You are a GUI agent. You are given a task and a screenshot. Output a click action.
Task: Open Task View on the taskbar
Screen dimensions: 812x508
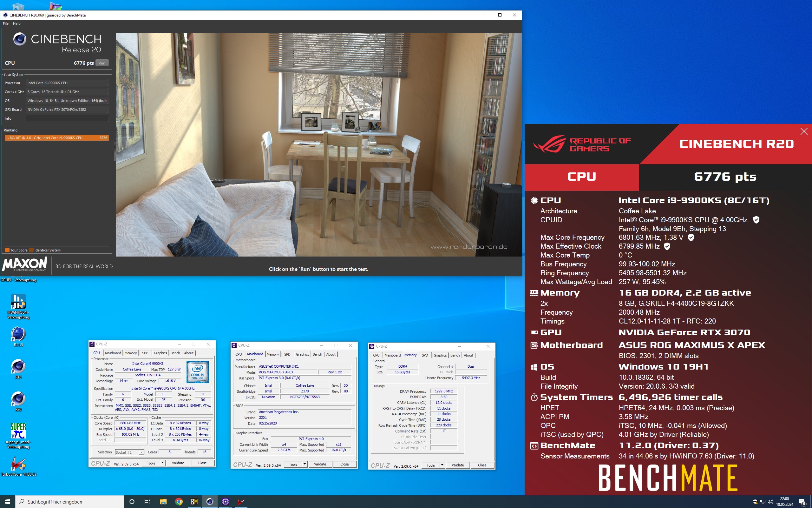(147, 502)
